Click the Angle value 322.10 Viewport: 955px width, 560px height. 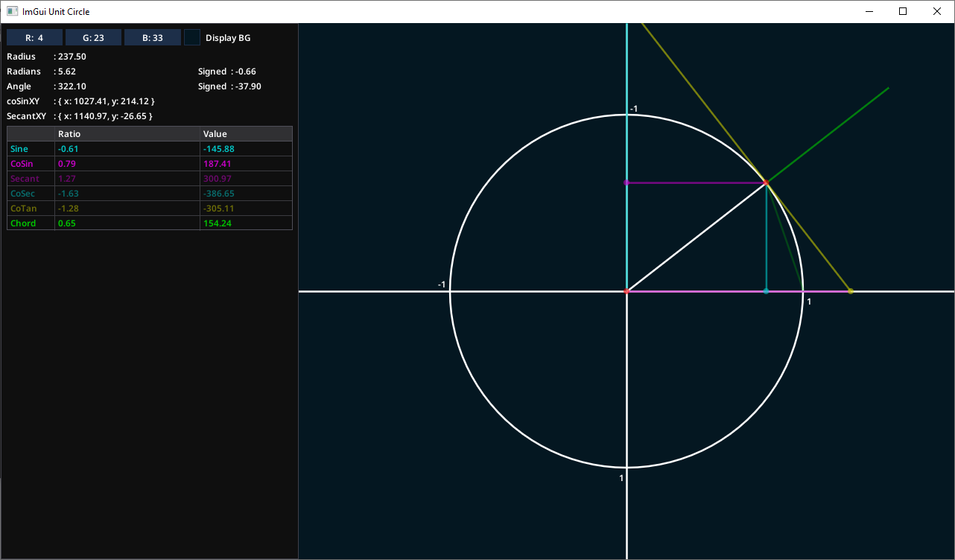pyautogui.click(x=72, y=86)
